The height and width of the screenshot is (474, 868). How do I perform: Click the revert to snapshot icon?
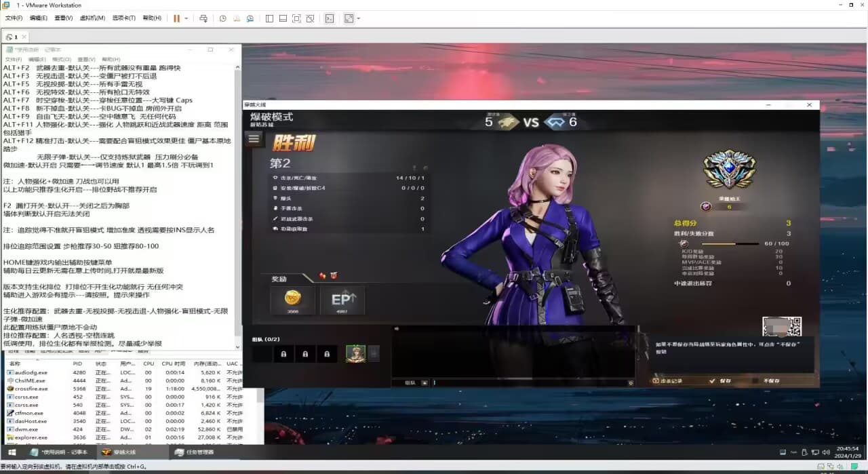(236, 18)
